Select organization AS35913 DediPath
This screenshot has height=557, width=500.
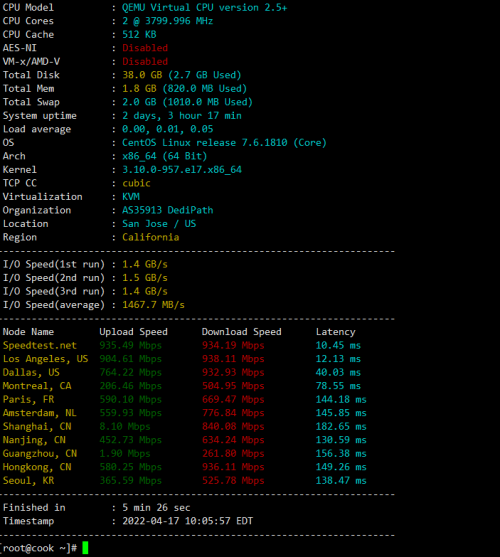(x=167, y=210)
